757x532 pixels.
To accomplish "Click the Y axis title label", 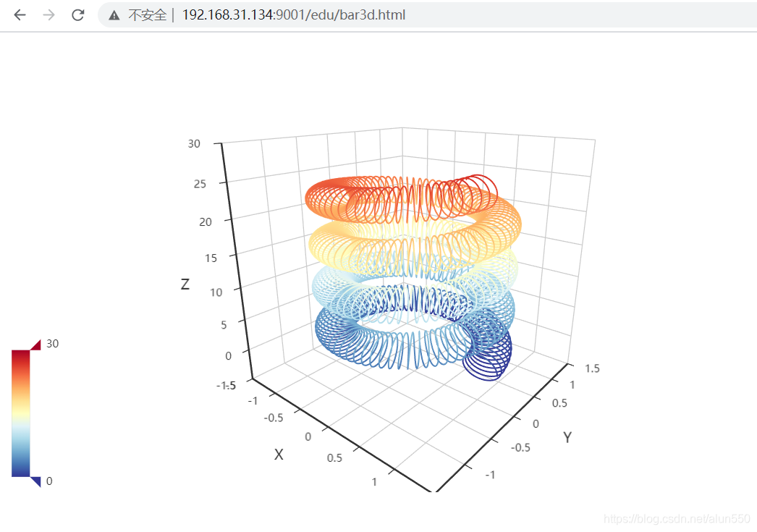I will click(567, 437).
